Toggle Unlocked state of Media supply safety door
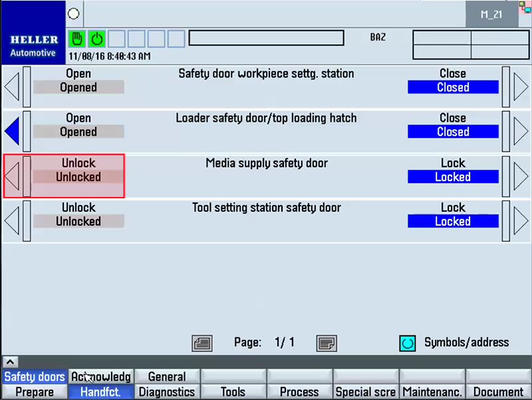532x400 pixels. coord(78,177)
